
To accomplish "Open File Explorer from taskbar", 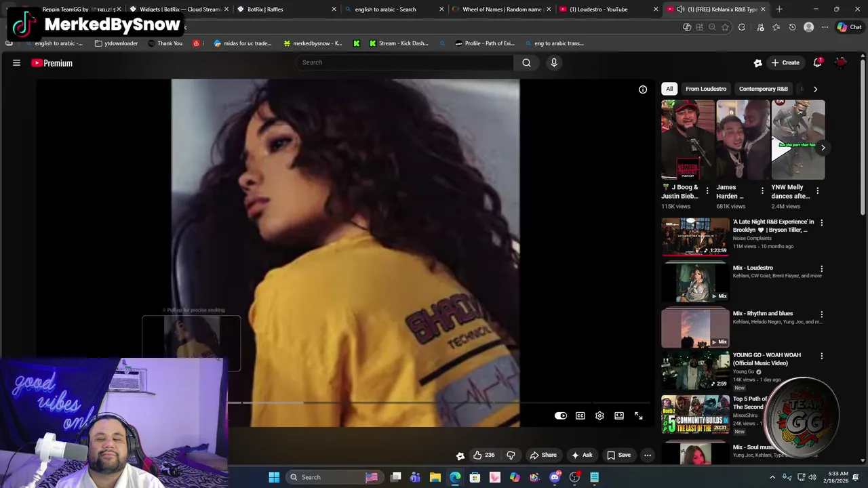I will click(435, 477).
